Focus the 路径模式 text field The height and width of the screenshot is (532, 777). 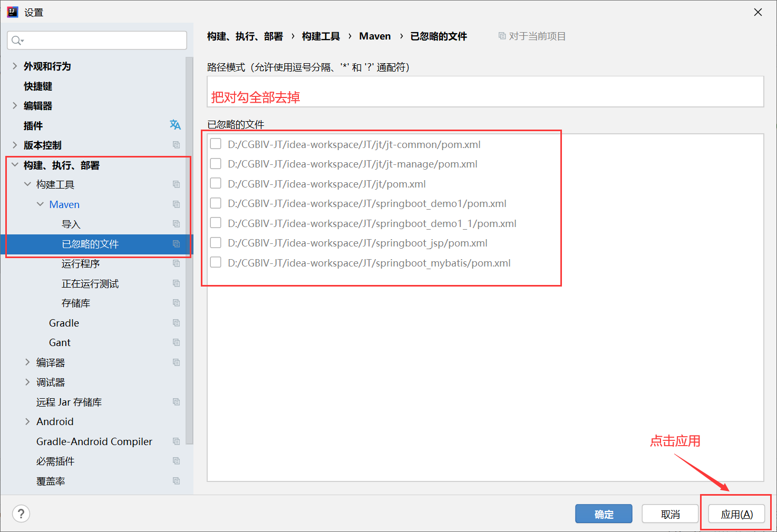click(485, 92)
